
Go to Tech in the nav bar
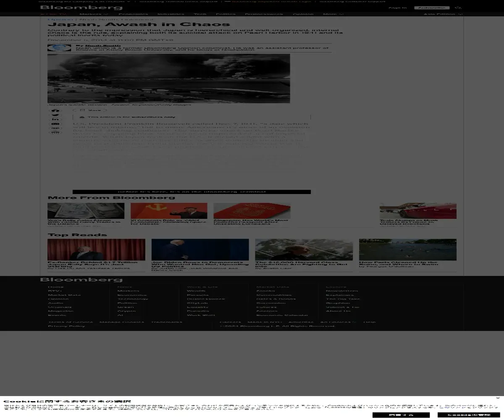(x=200, y=14)
